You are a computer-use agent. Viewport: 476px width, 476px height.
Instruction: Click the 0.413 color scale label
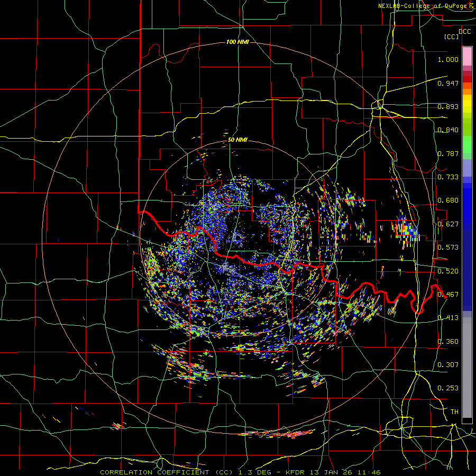pyautogui.click(x=448, y=318)
